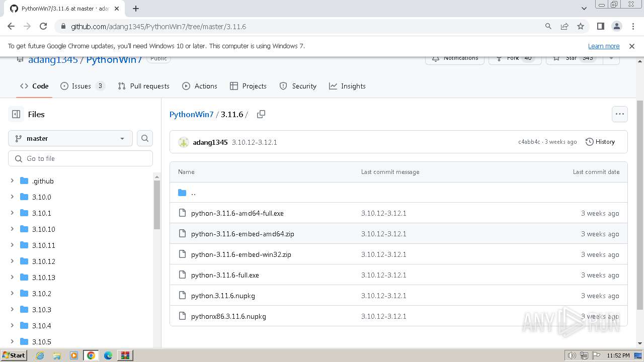This screenshot has height=362, width=644.
Task: Open the more options ellipsis menu
Action: click(620, 114)
